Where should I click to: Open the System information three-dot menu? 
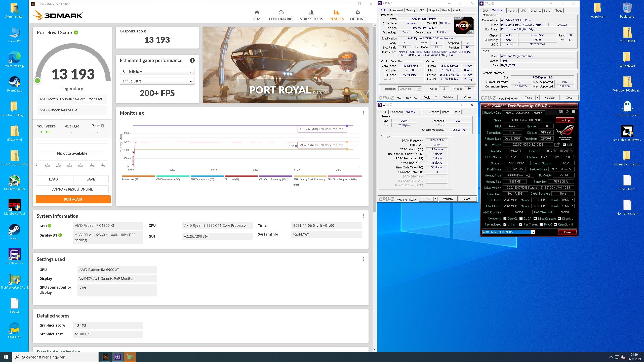(x=364, y=216)
